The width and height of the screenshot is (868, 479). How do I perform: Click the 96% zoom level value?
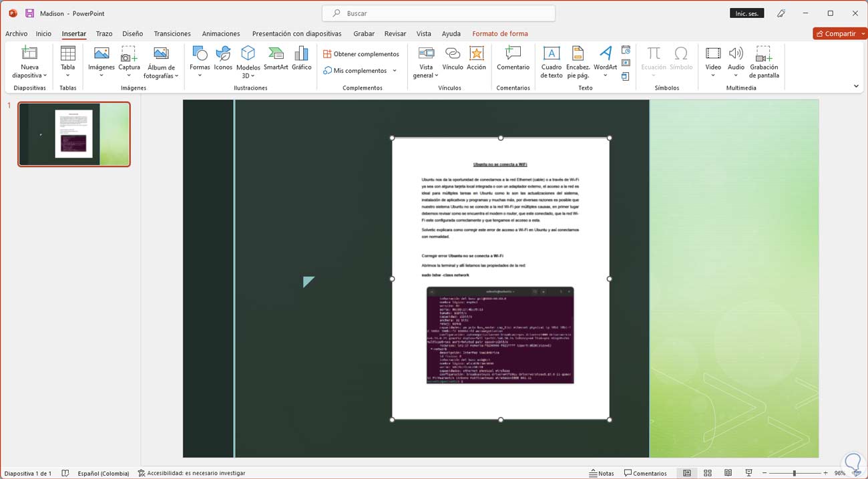(x=840, y=473)
